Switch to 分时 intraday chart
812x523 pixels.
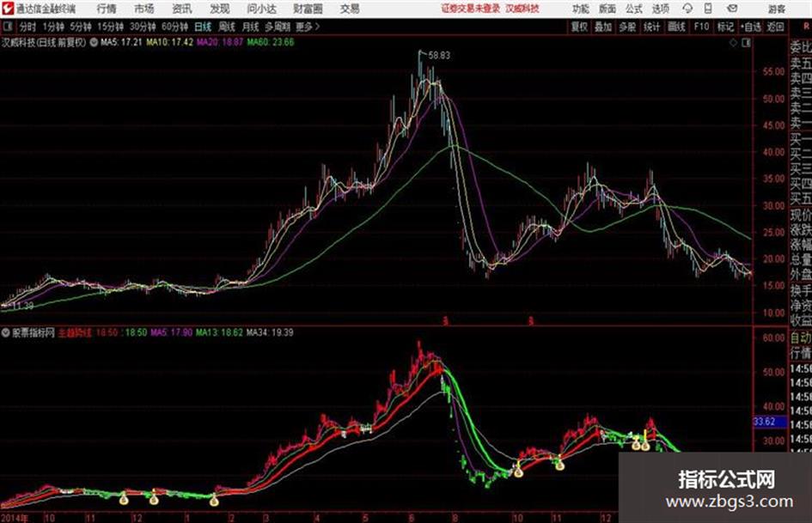point(27,27)
